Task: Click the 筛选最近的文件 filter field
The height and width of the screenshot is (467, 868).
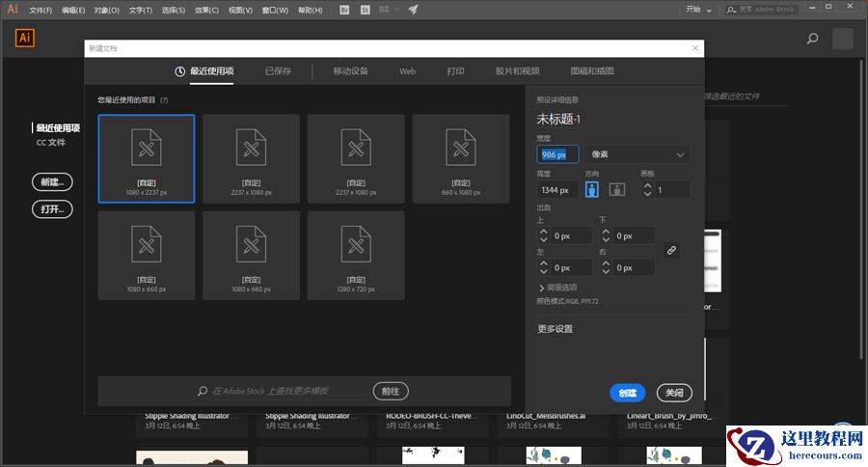Action: click(746, 96)
